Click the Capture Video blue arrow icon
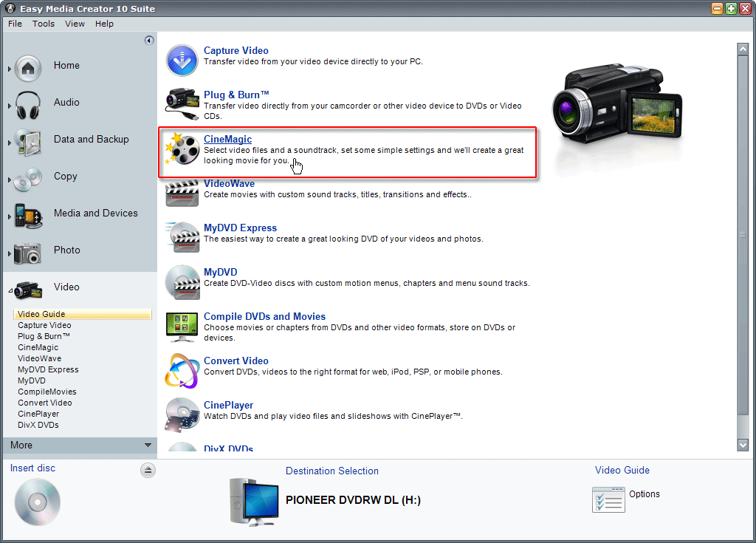 tap(182, 61)
